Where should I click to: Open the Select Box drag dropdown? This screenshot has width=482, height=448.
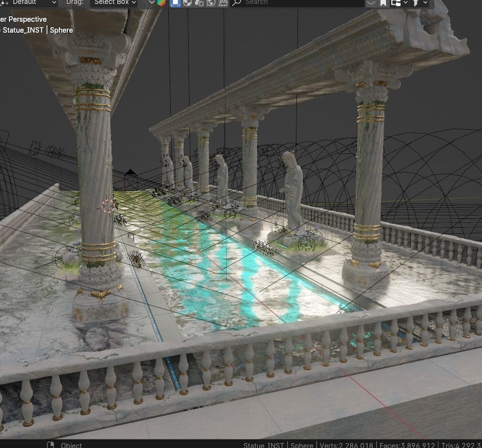[114, 2]
